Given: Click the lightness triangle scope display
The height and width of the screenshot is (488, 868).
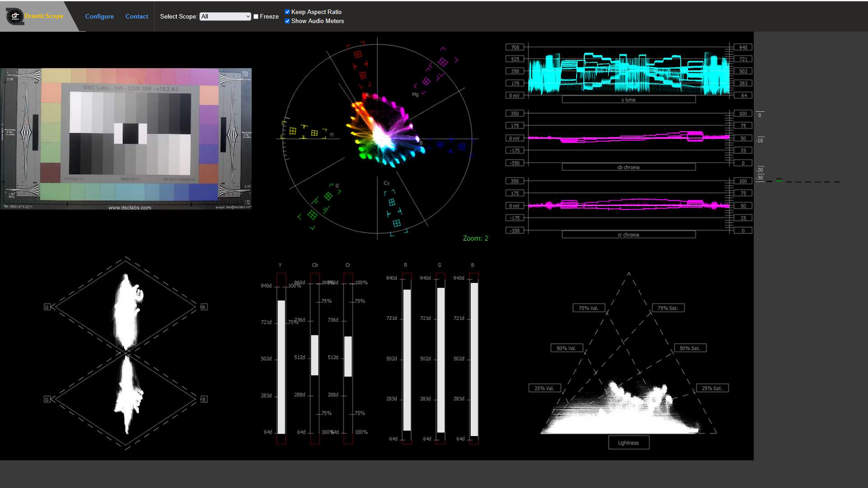Looking at the screenshot, I should tap(628, 353).
